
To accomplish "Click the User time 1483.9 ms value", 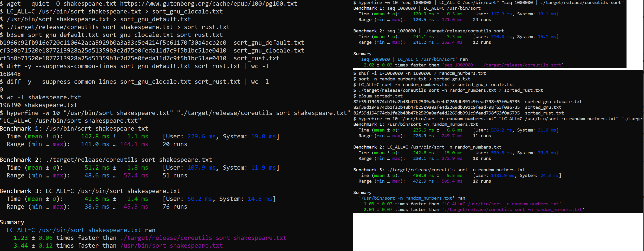I will pos(503,176).
